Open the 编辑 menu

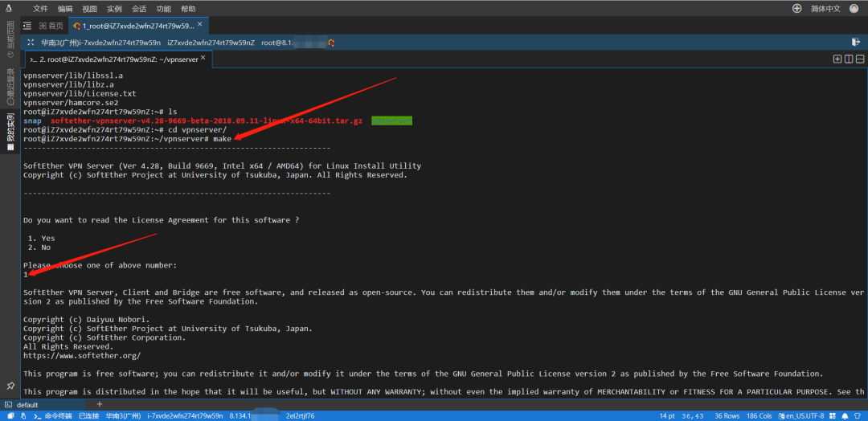[x=65, y=8]
